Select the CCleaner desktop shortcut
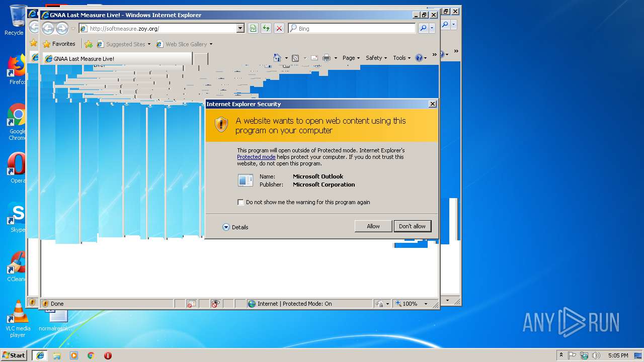 pyautogui.click(x=17, y=266)
